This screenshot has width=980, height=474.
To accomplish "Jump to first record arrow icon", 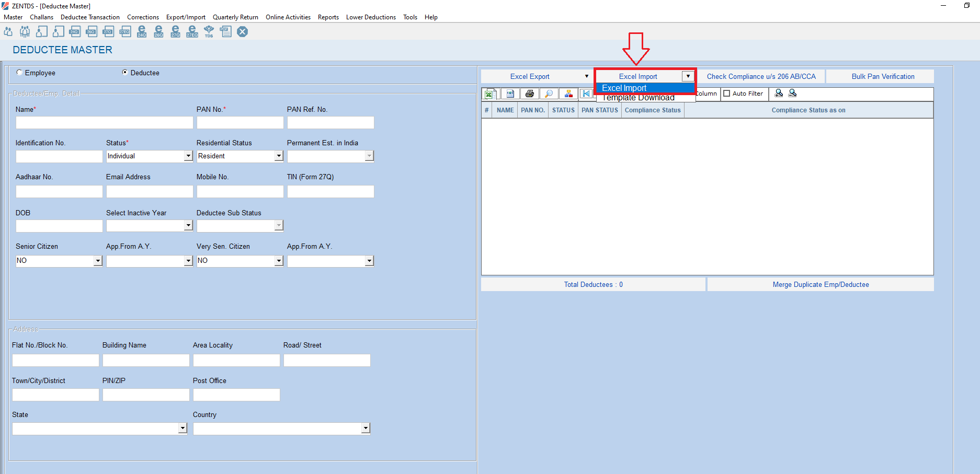I will (x=586, y=94).
